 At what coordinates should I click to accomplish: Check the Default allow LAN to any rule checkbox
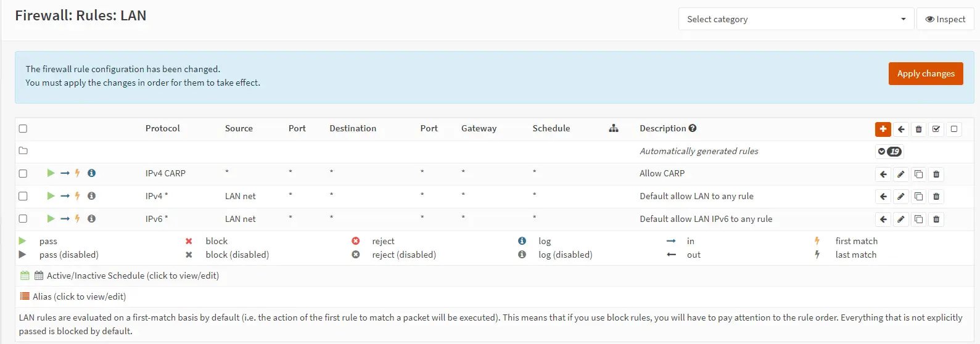pos(23,196)
